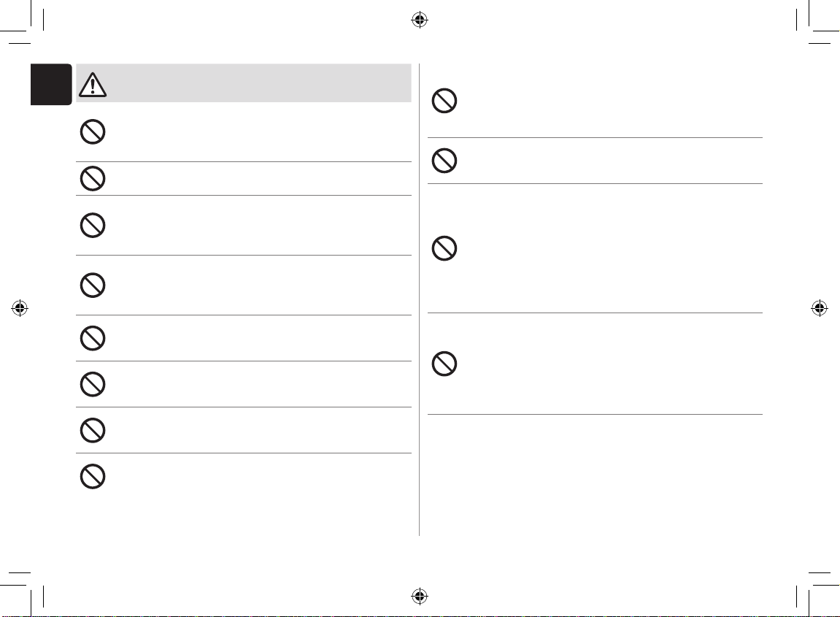Click the seventh prohibition symbol in the left column

tap(92, 429)
